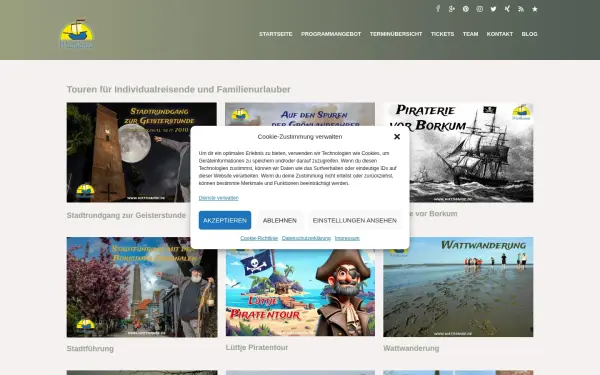
Task: Open the Impressum link
Action: [x=347, y=238]
